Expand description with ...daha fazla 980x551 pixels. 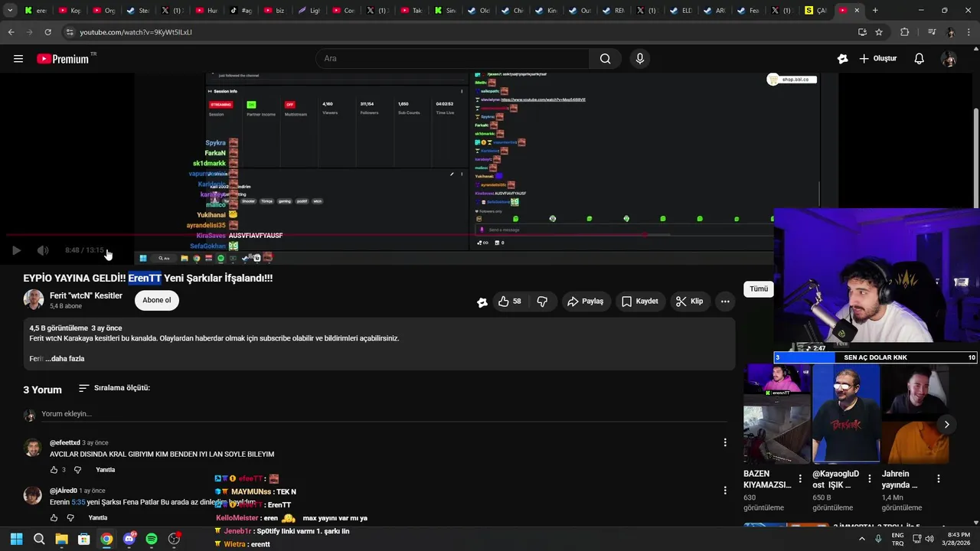(x=65, y=359)
